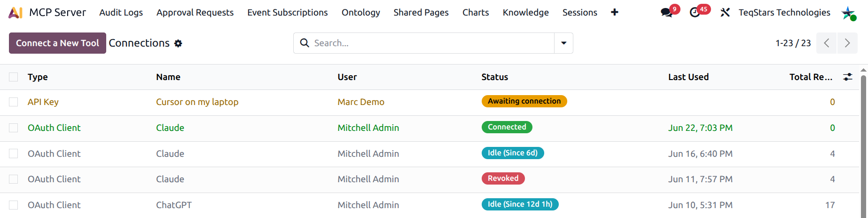The height and width of the screenshot is (218, 868).
Task: Sort by the Name column header
Action: pyautogui.click(x=168, y=77)
